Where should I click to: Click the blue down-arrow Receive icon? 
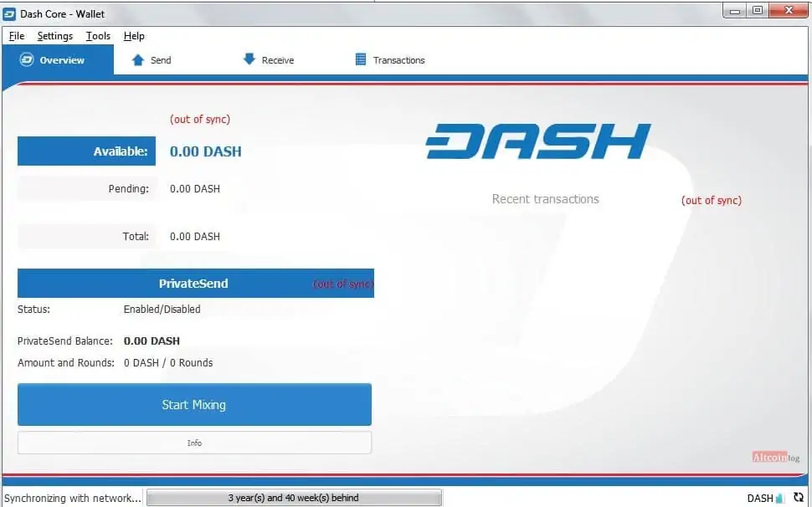[x=249, y=59]
